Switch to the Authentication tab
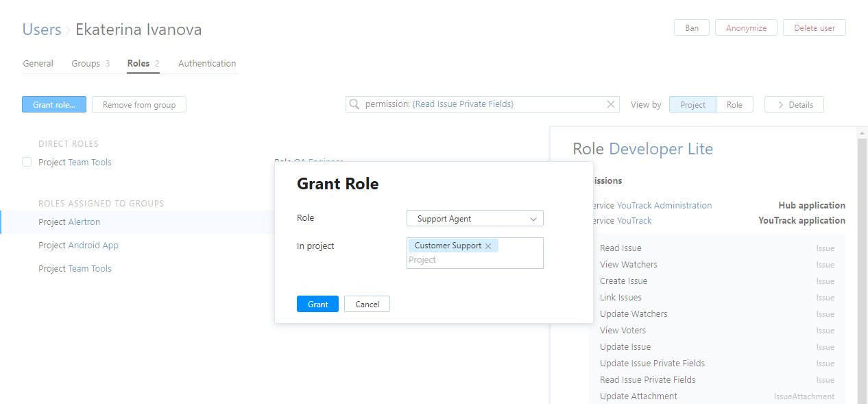Image resolution: width=868 pixels, height=404 pixels. (207, 64)
